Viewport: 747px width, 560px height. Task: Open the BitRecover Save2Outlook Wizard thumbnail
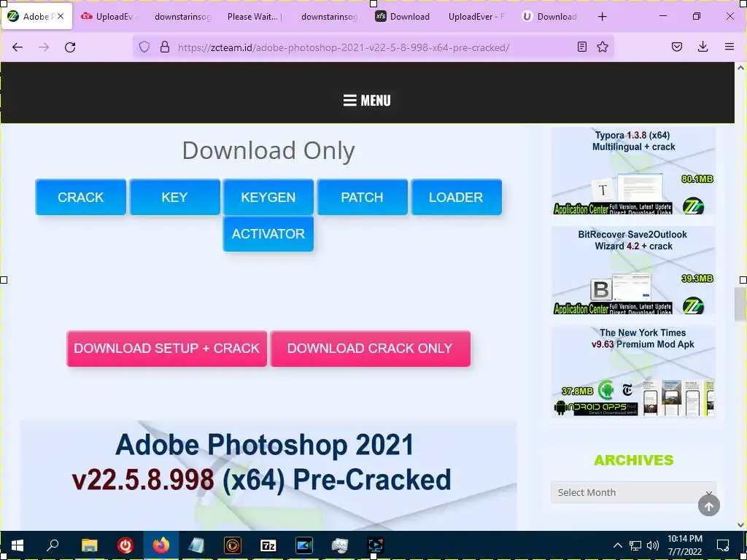click(633, 270)
